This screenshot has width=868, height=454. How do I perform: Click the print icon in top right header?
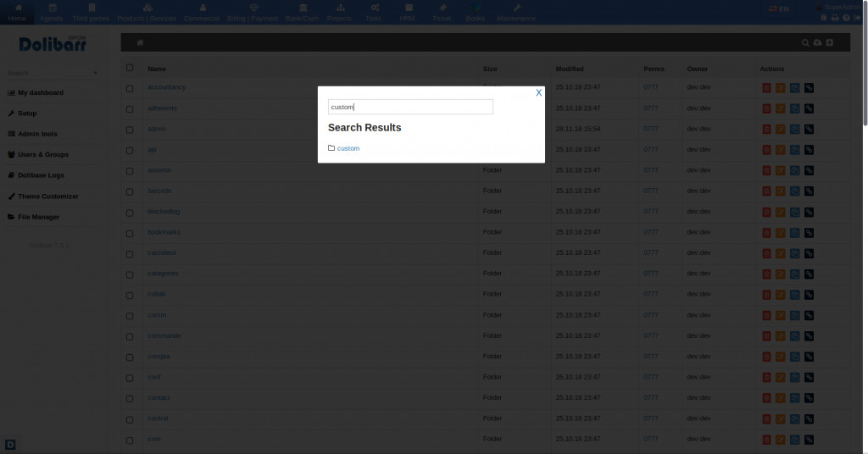[835, 18]
